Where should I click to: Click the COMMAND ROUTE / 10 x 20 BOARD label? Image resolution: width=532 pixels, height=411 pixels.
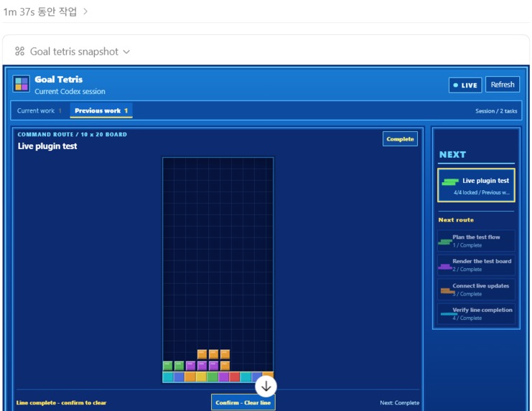click(73, 135)
